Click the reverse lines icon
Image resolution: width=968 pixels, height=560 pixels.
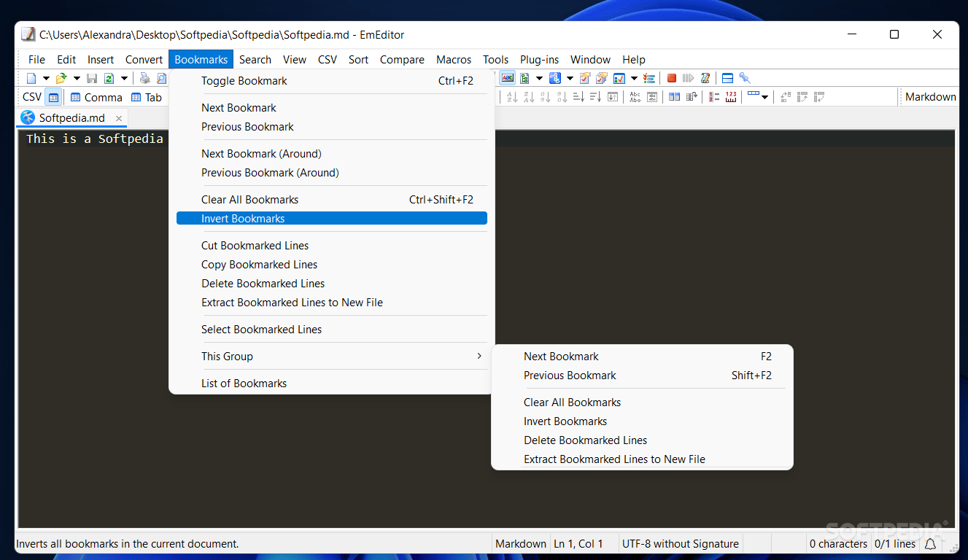(613, 97)
